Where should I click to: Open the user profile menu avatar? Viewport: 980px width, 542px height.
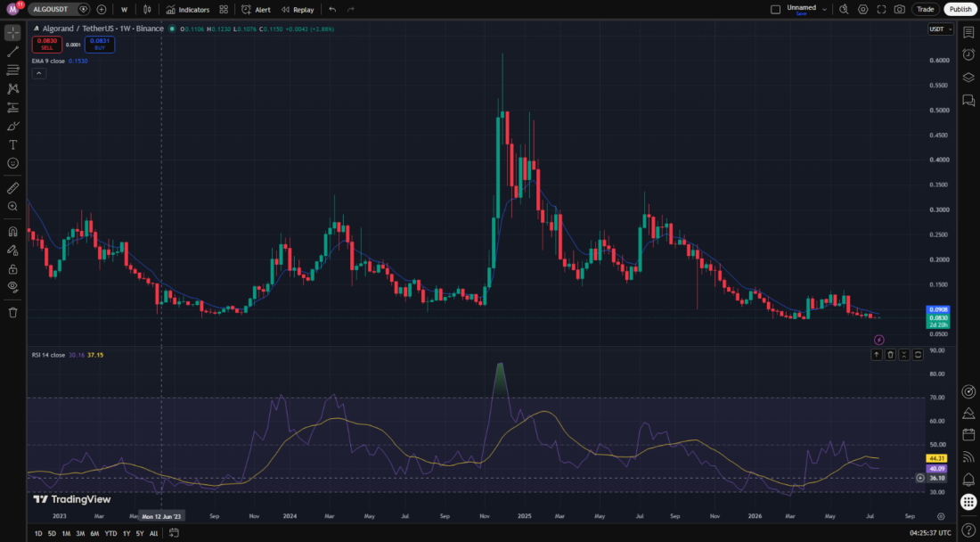12,9
